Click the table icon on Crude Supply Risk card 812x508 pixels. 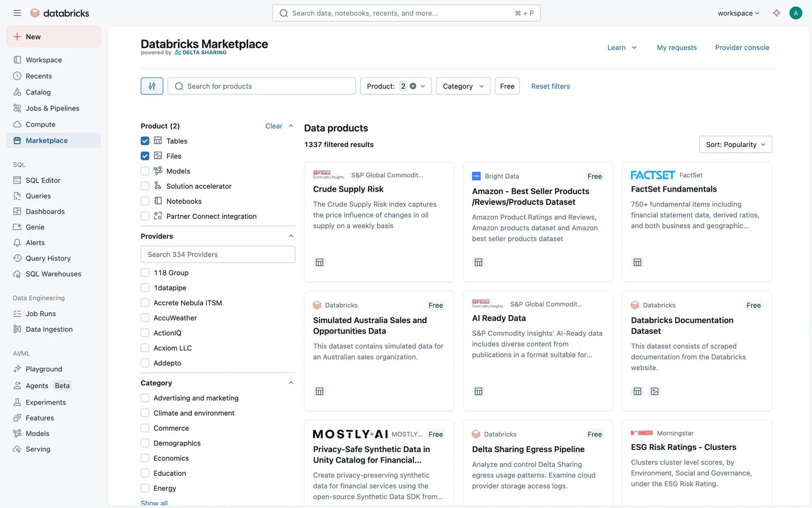coord(320,262)
